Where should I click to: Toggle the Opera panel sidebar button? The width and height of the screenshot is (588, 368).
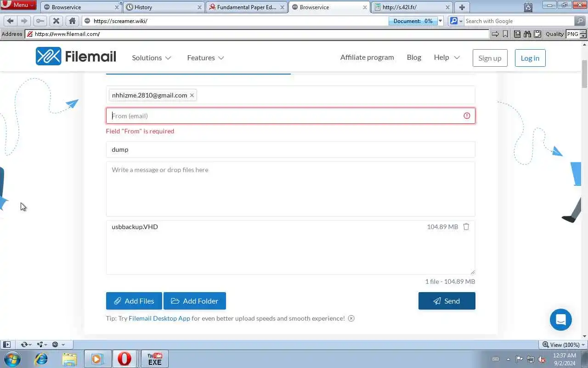tap(7, 344)
